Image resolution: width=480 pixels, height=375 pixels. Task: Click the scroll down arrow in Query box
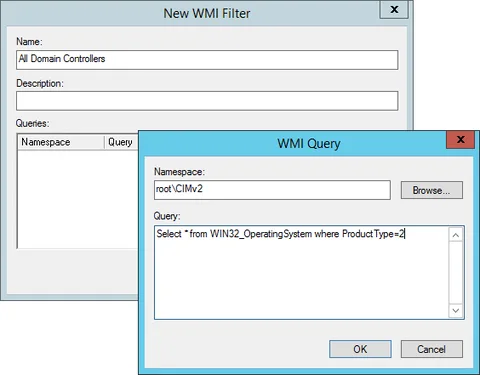(456, 311)
